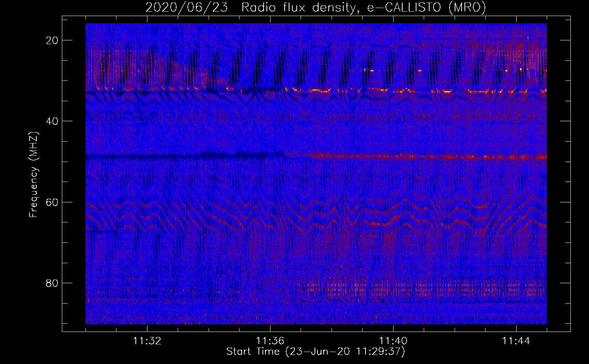
Task: Select the 20 MHz frequency tick label
Action: (52, 40)
